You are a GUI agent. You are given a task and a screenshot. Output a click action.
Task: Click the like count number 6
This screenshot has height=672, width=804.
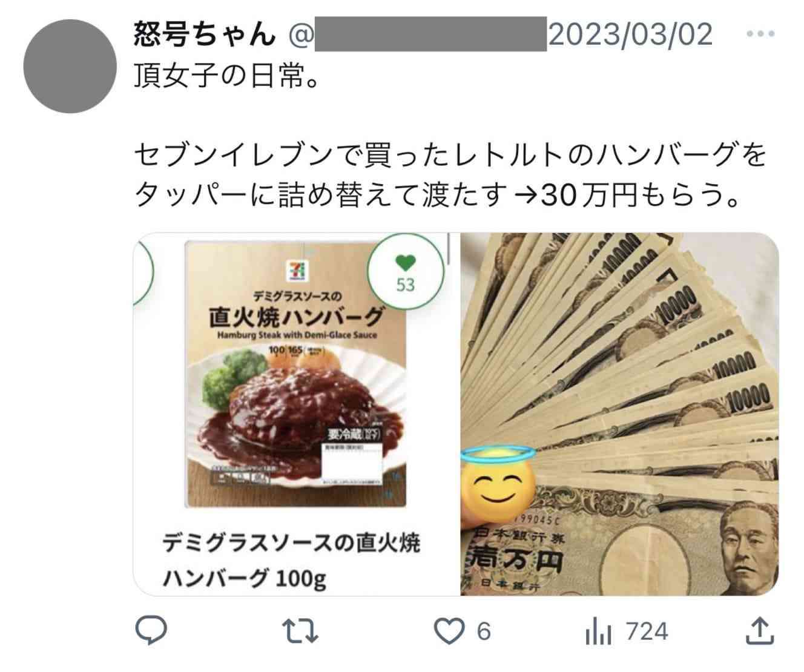coord(483,631)
